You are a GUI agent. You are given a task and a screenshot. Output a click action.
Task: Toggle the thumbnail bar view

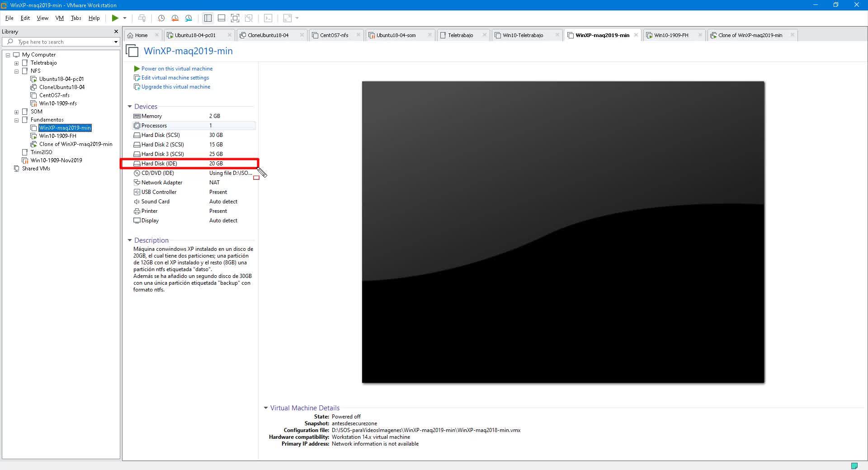coord(222,18)
